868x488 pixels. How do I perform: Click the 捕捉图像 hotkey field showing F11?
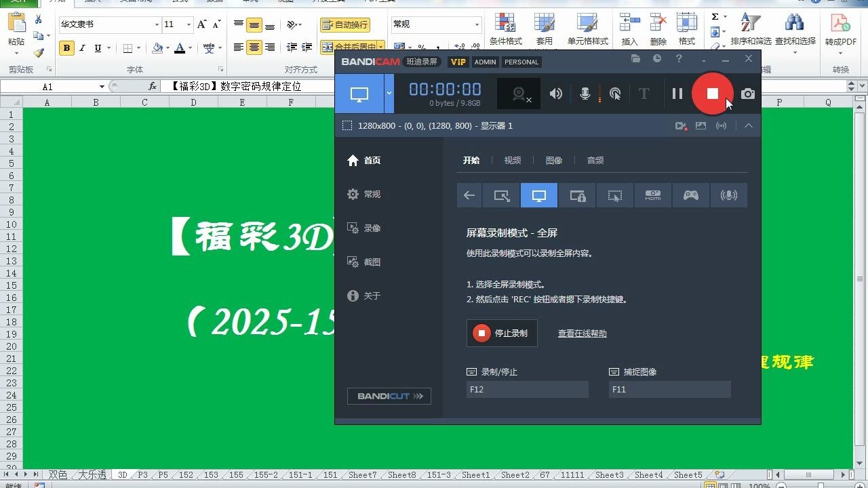click(x=670, y=390)
